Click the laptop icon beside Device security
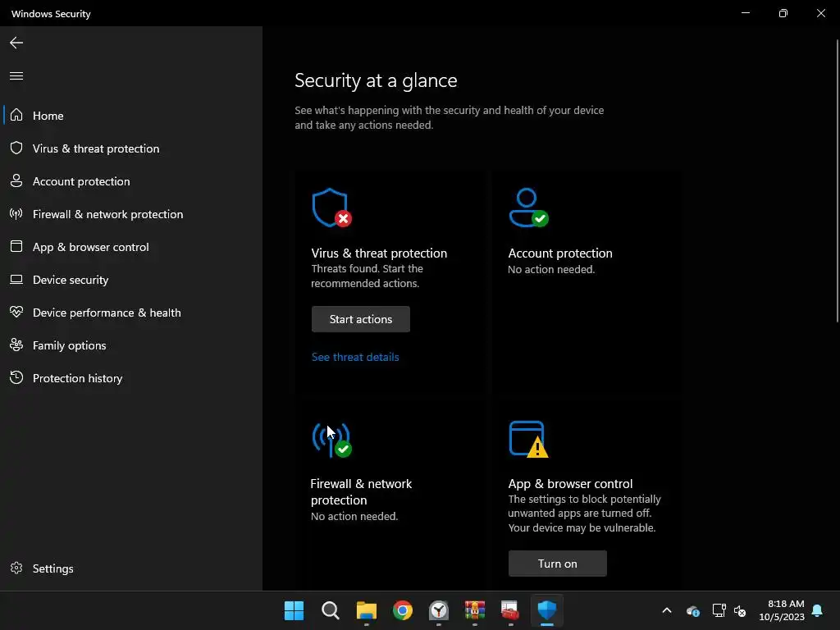Screen dimensions: 840x630 coord(16,279)
